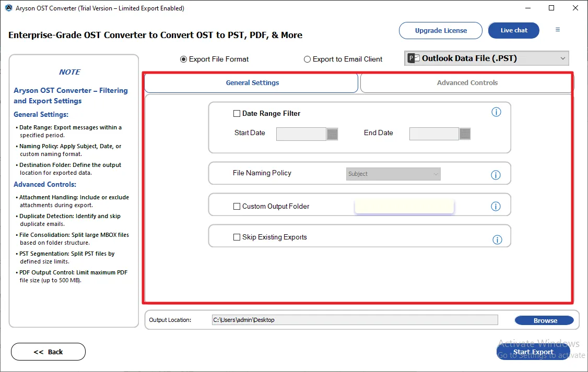The height and width of the screenshot is (372, 588).
Task: Click the 'NOTE' heading text
Action: tap(70, 72)
